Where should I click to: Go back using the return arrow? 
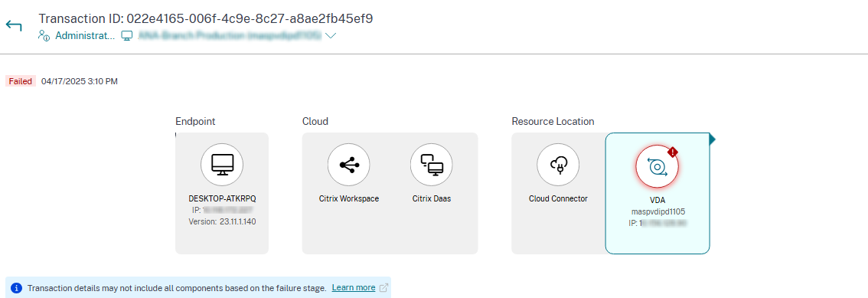pos(14,26)
